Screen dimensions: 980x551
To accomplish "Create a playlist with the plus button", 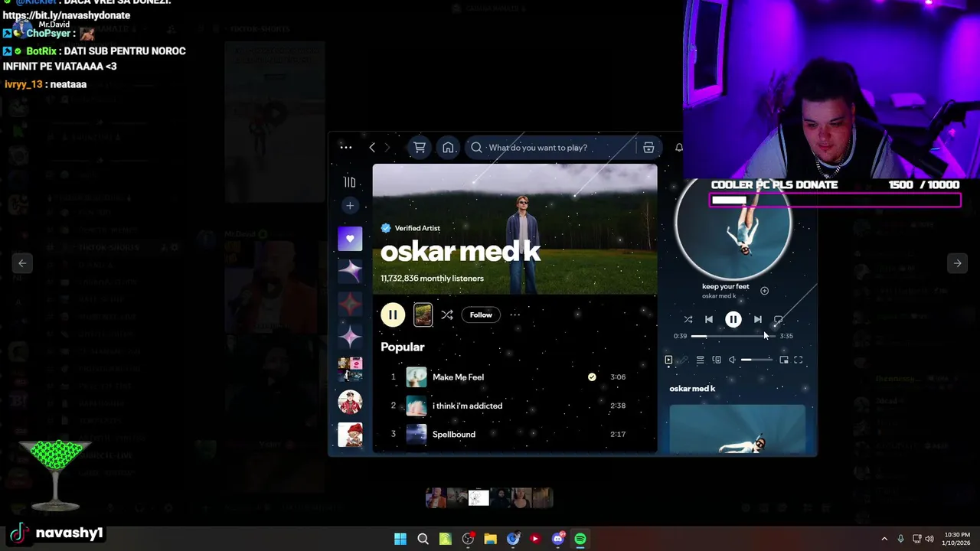I will (350, 205).
